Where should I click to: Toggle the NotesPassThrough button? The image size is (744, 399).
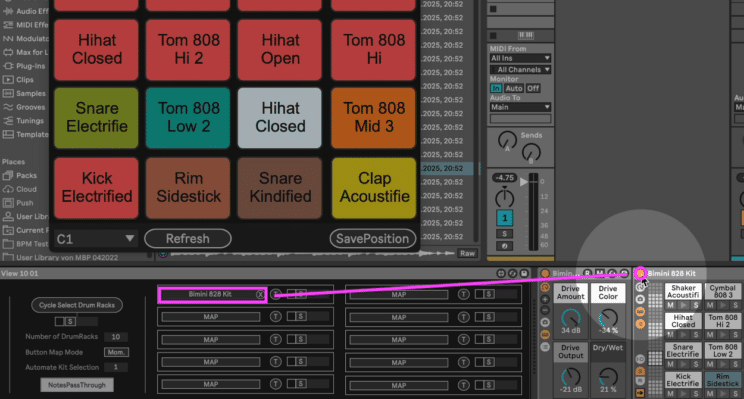[77, 385]
